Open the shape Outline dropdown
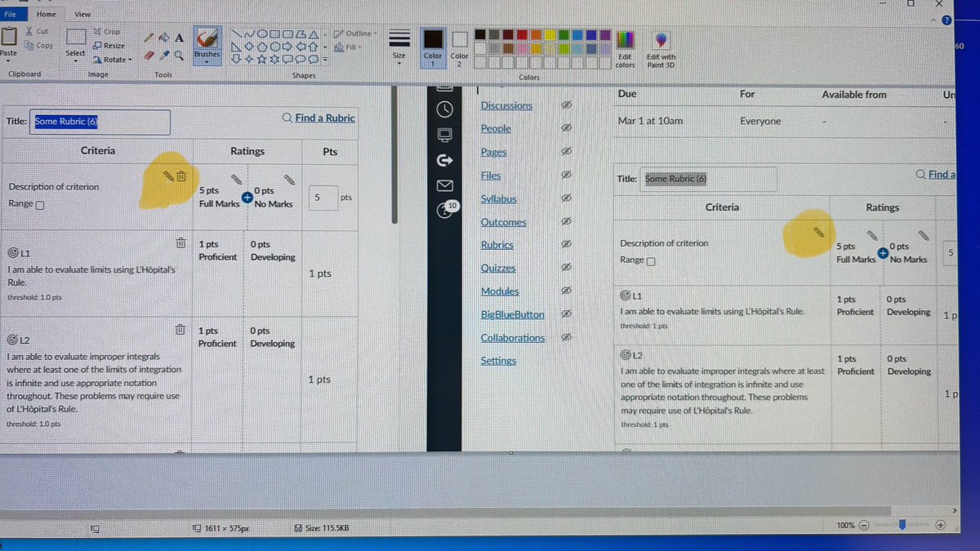 [x=354, y=33]
